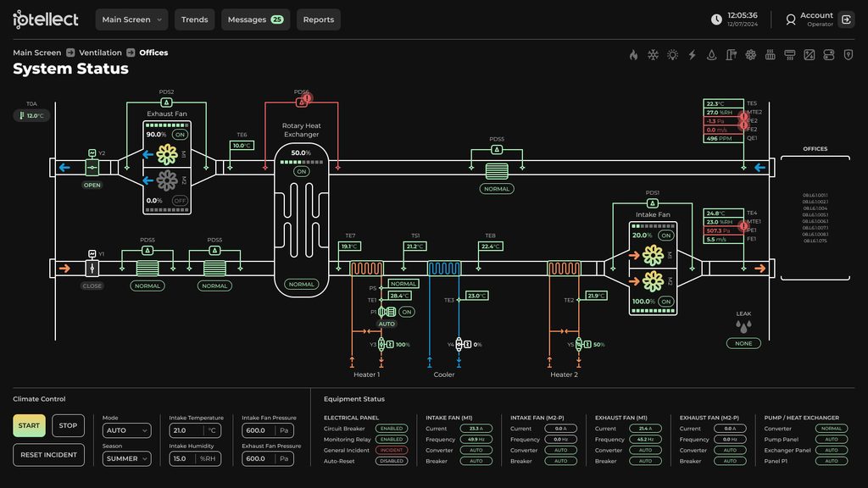Click the electricity lightning bolt icon
The height and width of the screenshot is (488, 868).
click(x=692, y=55)
